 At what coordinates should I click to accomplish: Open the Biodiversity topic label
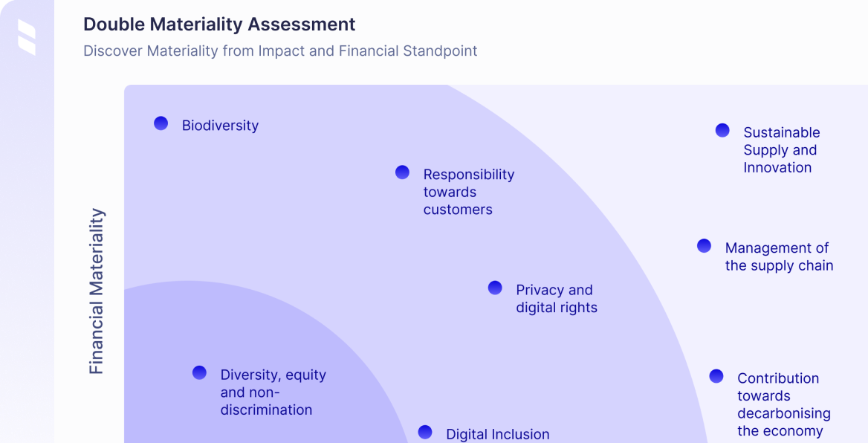(x=220, y=126)
